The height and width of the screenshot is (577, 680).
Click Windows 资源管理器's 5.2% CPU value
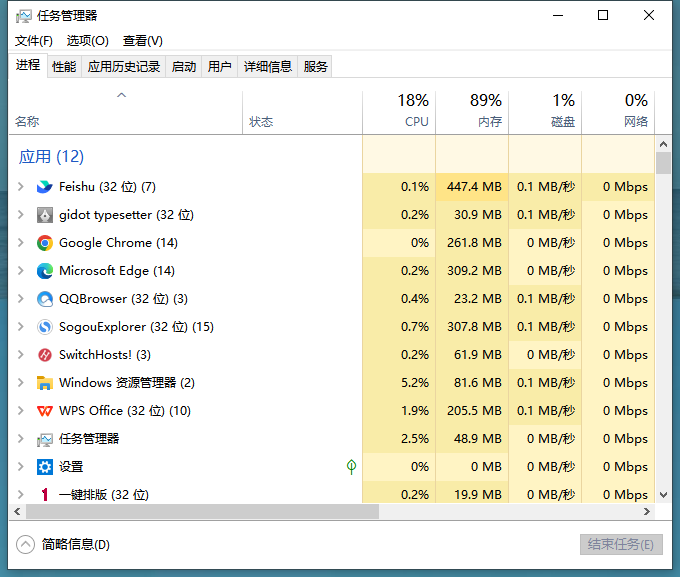(399, 383)
